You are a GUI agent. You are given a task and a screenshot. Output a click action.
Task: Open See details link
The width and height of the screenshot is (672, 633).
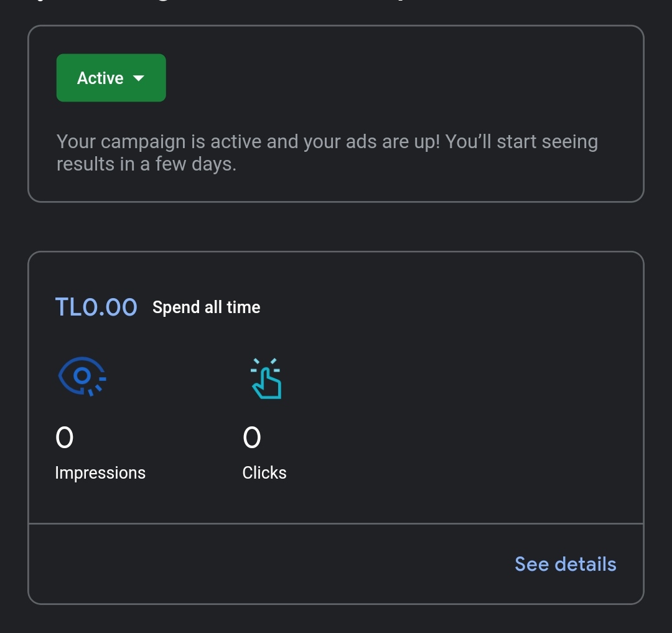(565, 564)
